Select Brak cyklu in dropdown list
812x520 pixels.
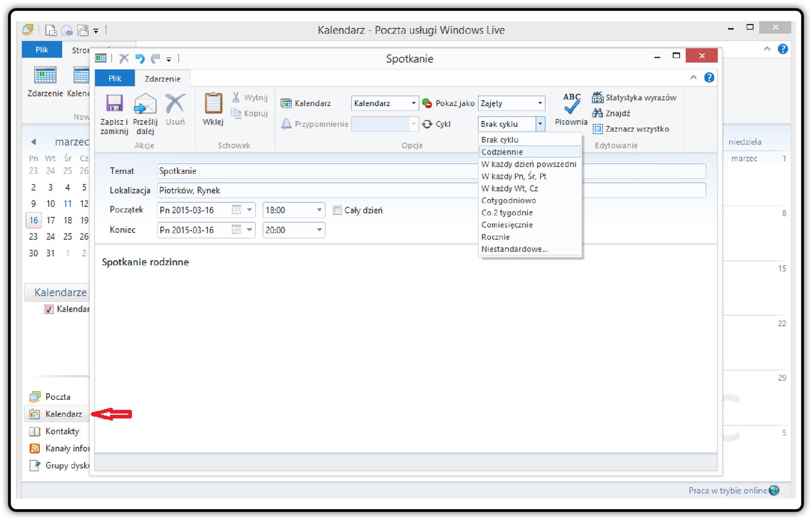[x=530, y=139]
